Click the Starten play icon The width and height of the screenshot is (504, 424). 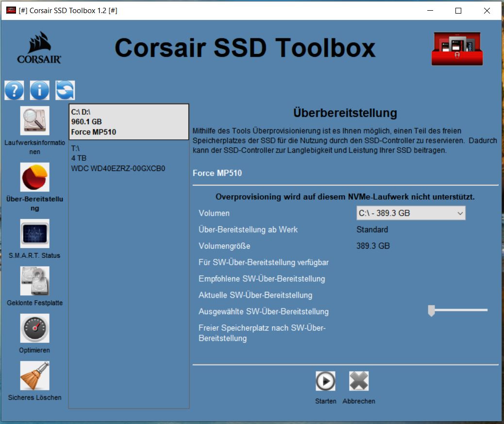coord(326,381)
